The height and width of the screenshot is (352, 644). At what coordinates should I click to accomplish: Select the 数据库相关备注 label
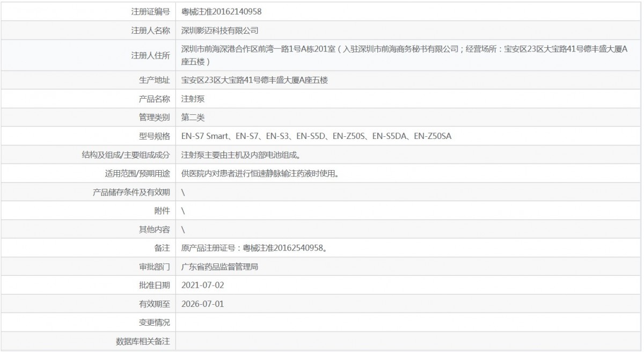click(143, 341)
